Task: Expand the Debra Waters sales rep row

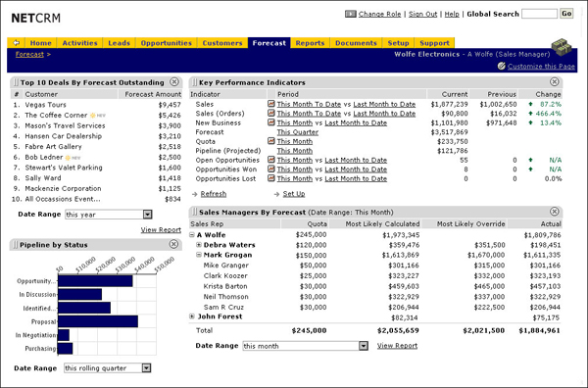Action: pos(199,245)
